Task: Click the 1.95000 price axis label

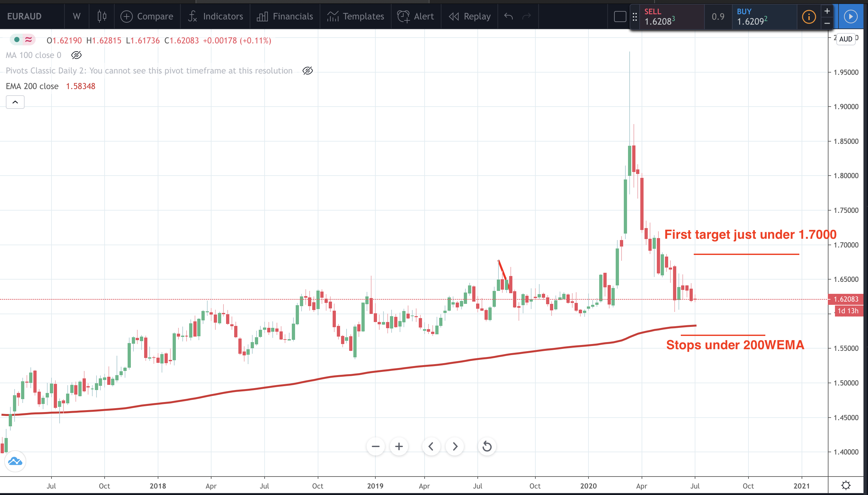Action: [846, 72]
